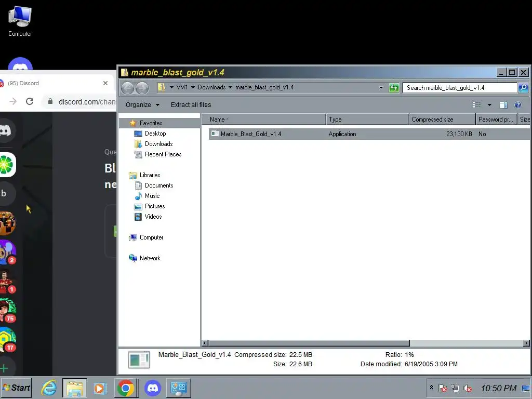This screenshot has height=399, width=532.
Task: Select the 'b' server in Discord sidebar
Action: [x=5, y=193]
